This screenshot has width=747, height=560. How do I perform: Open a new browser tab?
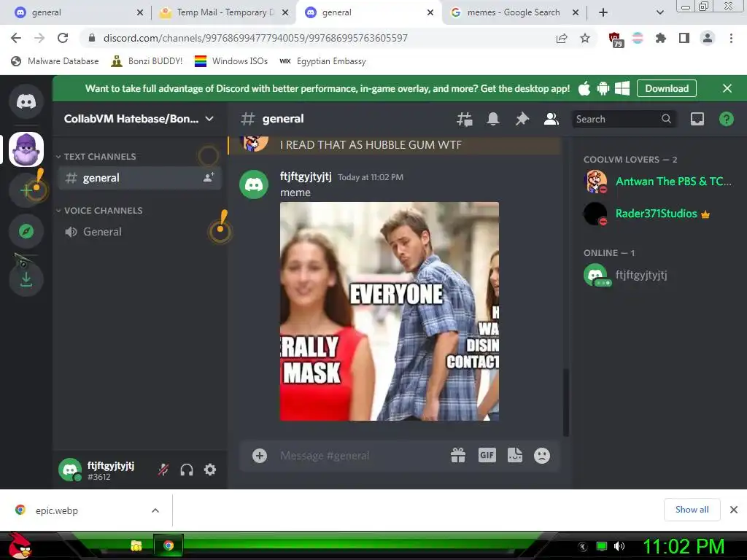[x=603, y=12]
